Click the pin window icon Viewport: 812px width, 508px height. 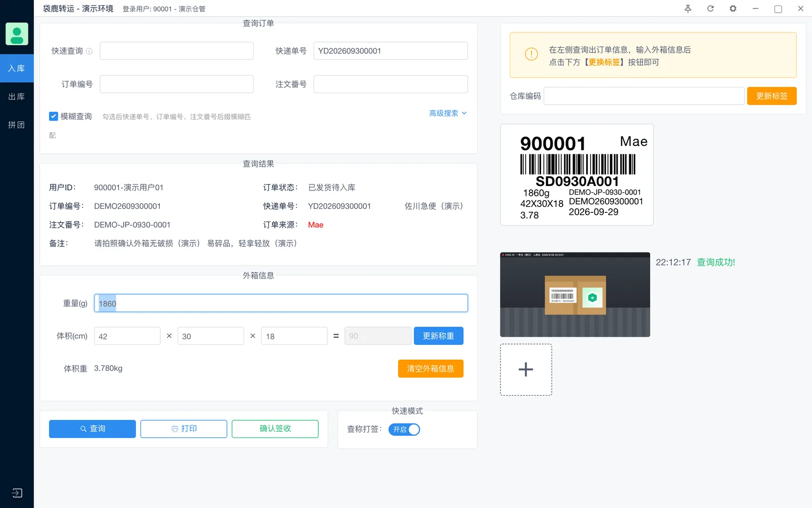point(688,9)
